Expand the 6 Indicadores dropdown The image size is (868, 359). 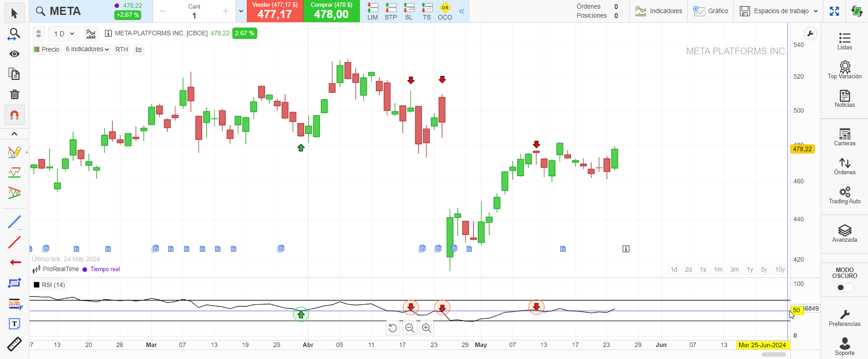87,49
